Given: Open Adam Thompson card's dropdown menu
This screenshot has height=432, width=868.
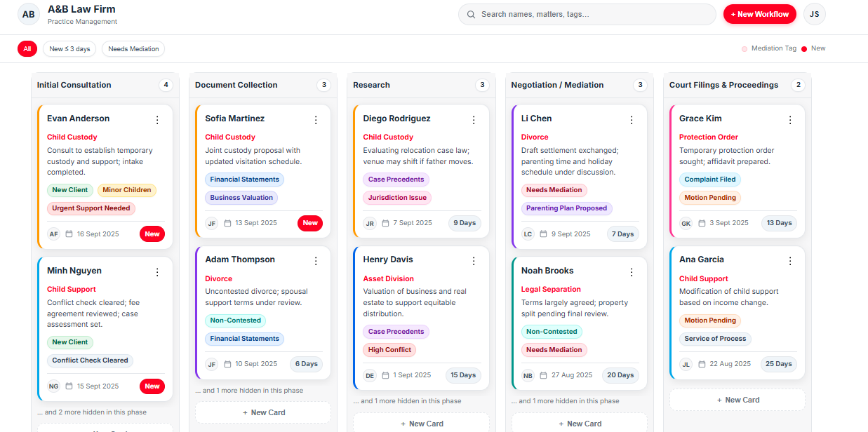Looking at the screenshot, I should click(x=316, y=261).
